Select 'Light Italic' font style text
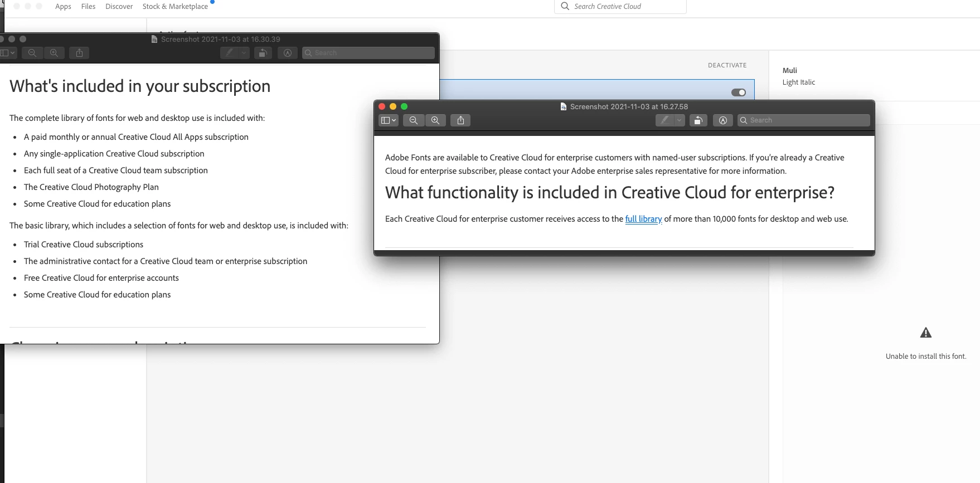Image resolution: width=980 pixels, height=483 pixels. pos(798,82)
